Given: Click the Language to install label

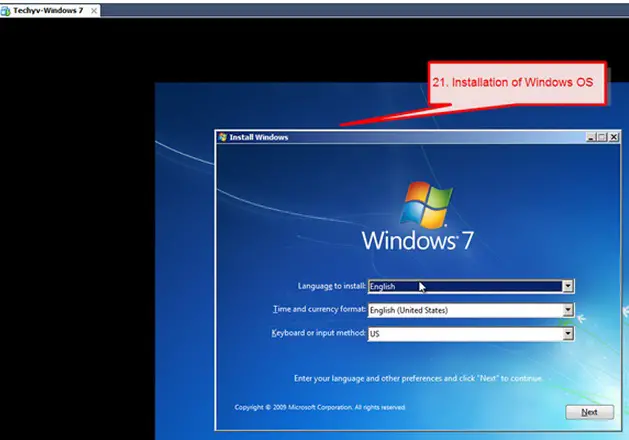Looking at the screenshot, I should pos(332,286).
